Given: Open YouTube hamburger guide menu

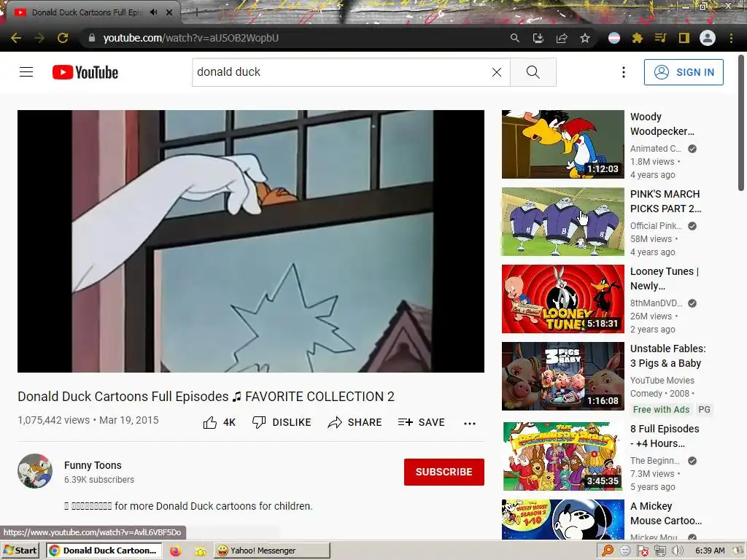Looking at the screenshot, I should pyautogui.click(x=26, y=72).
